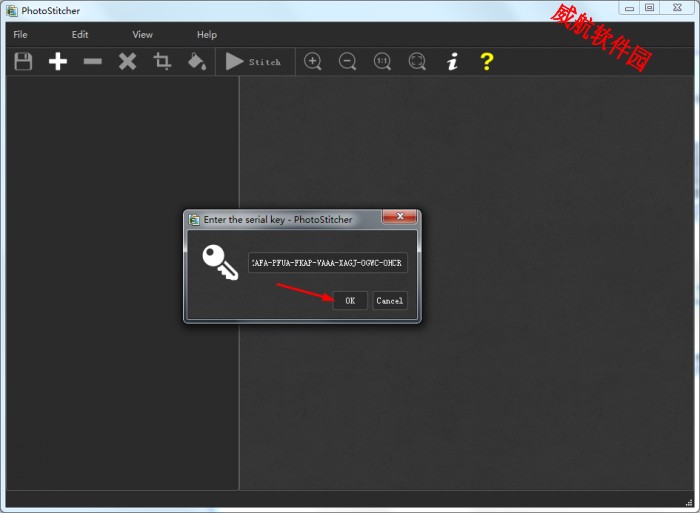Click the key icon in dialog

220,263
